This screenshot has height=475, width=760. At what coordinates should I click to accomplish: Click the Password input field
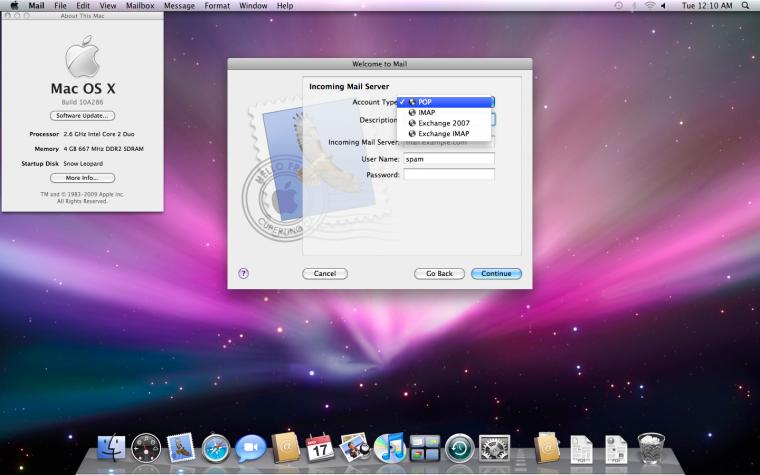click(449, 174)
